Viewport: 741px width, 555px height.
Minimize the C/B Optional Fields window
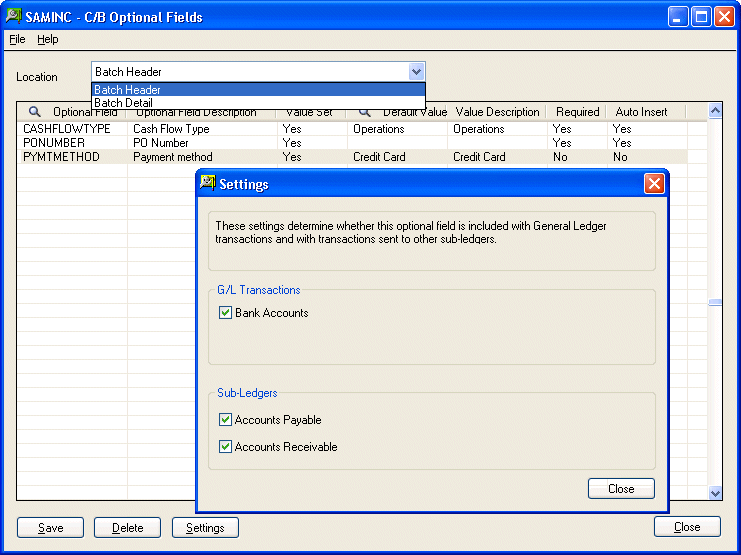coord(678,17)
